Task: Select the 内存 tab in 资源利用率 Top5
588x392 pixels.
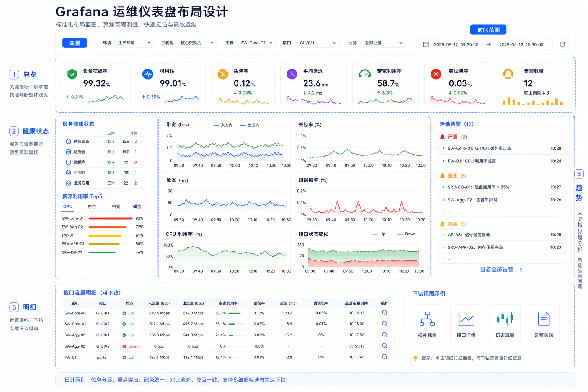Action: coord(92,207)
